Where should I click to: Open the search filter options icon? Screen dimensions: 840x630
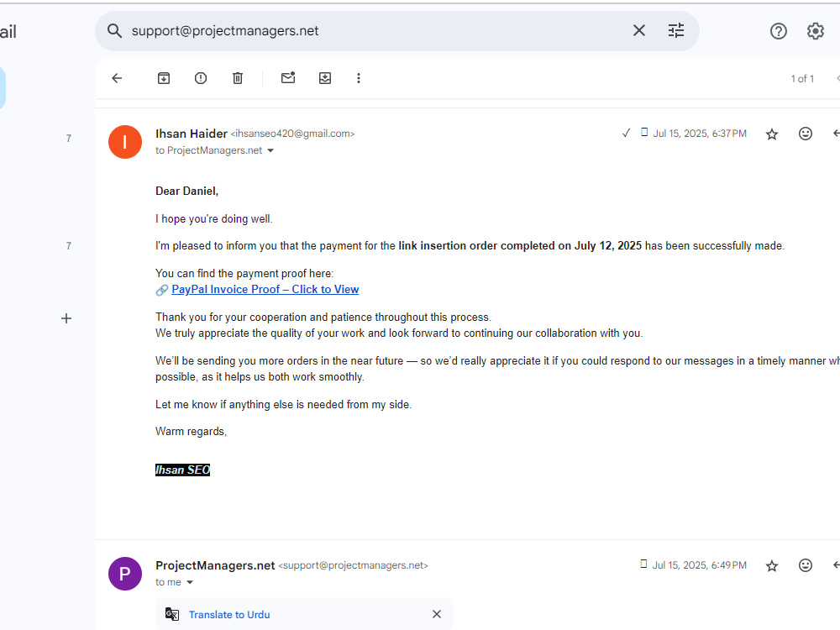676,30
